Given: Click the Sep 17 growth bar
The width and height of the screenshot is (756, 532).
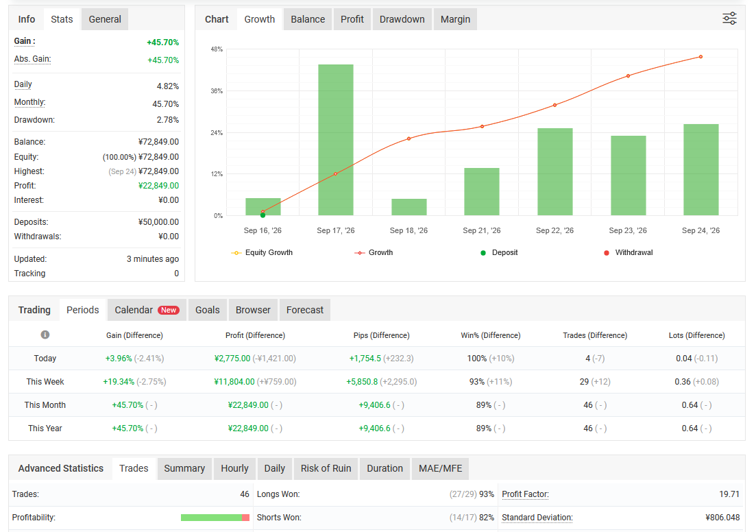Looking at the screenshot, I should 336,140.
